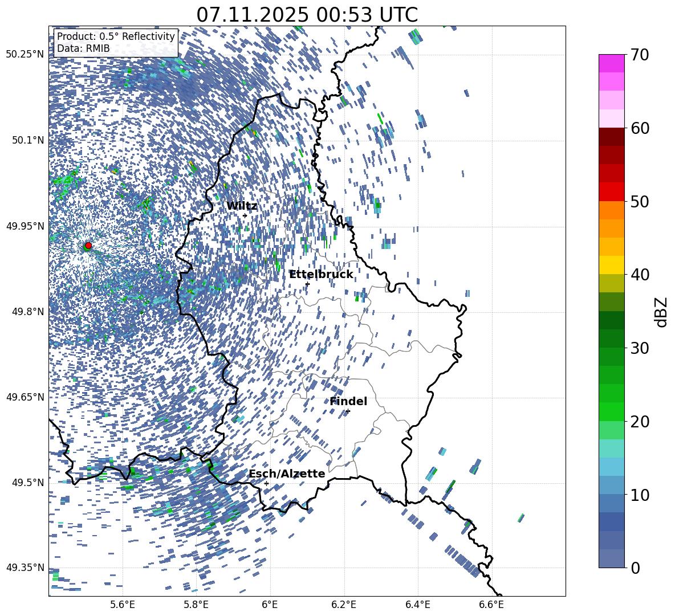This screenshot has width=675, height=616.
Task: Click the cross marker below Esch/Alzette label
Action: [x=266, y=483]
